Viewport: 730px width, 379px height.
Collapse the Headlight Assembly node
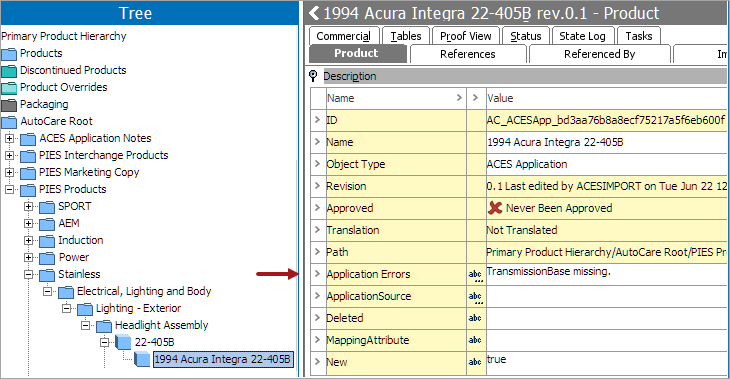coord(86,325)
